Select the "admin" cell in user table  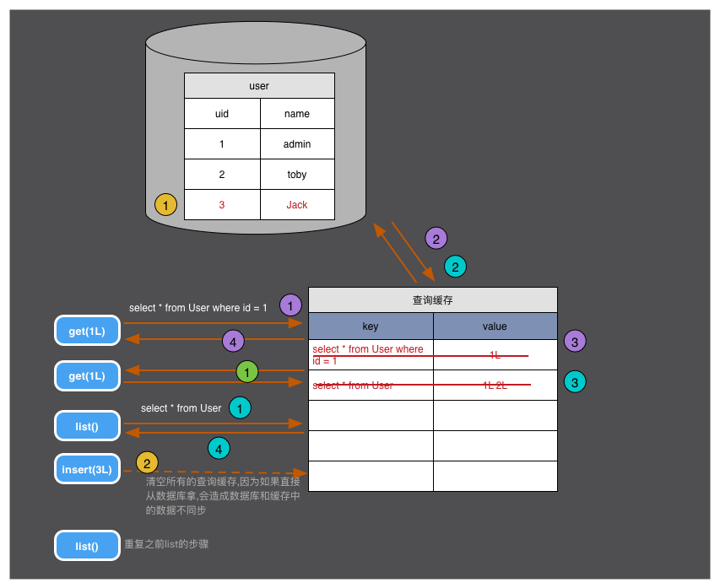(x=297, y=144)
